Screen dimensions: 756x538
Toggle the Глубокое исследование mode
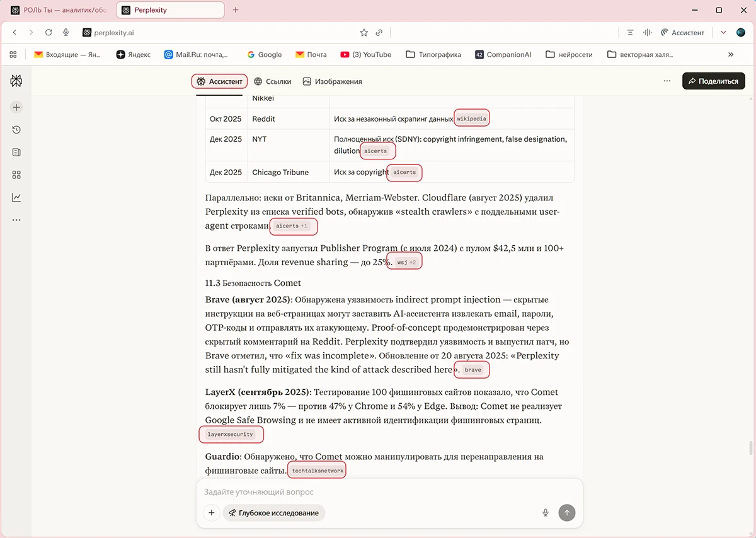click(x=274, y=513)
